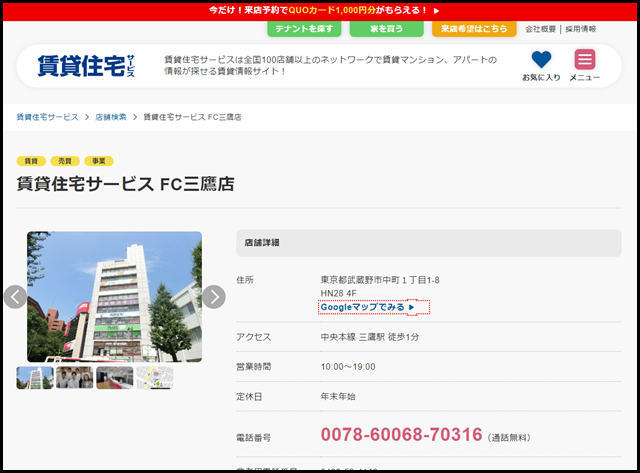Viewport: 640px width, 473px height.
Task: Click the 住所 row label
Action: pyautogui.click(x=245, y=280)
